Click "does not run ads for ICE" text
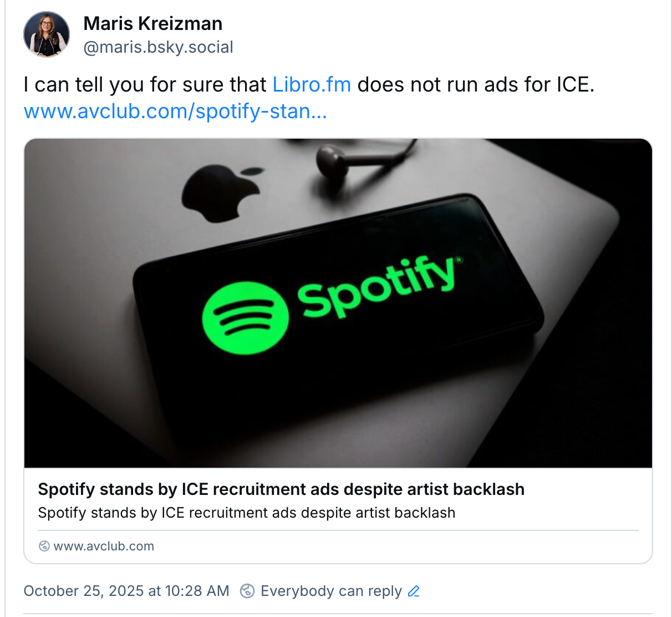Image resolution: width=672 pixels, height=617 pixels. tap(476, 85)
